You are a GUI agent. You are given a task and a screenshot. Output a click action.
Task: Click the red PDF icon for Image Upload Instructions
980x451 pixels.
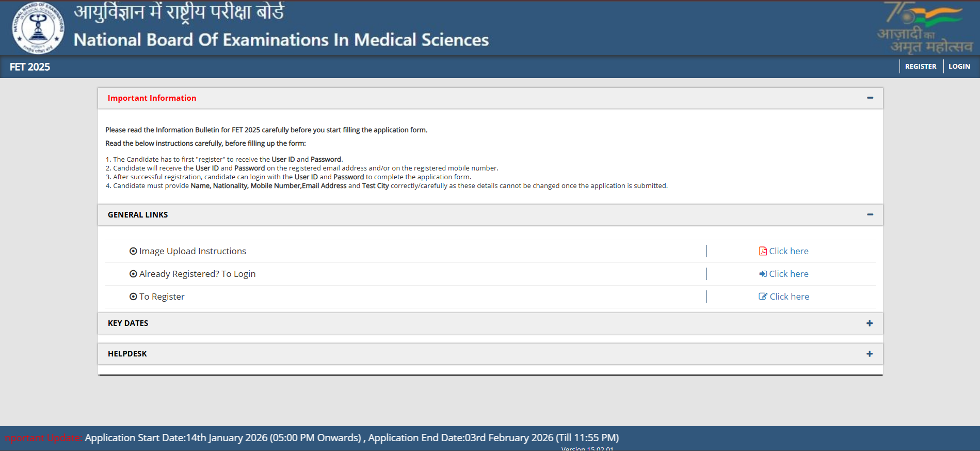(x=763, y=251)
